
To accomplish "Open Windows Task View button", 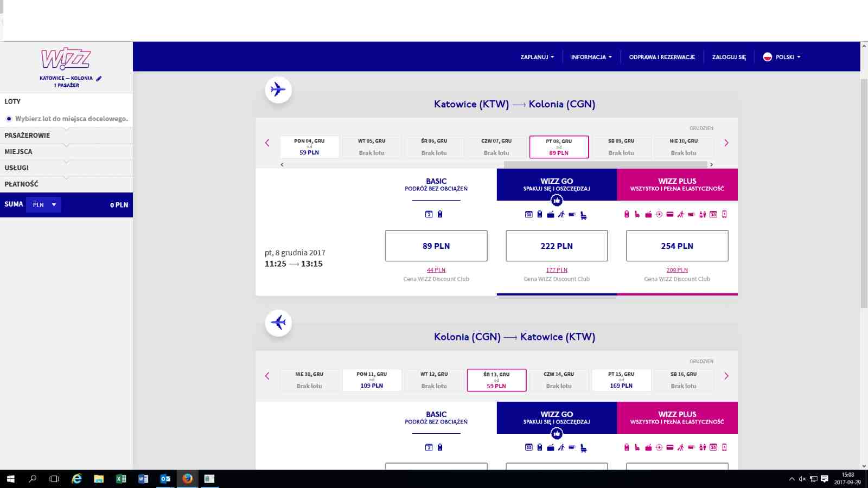I will (54, 478).
